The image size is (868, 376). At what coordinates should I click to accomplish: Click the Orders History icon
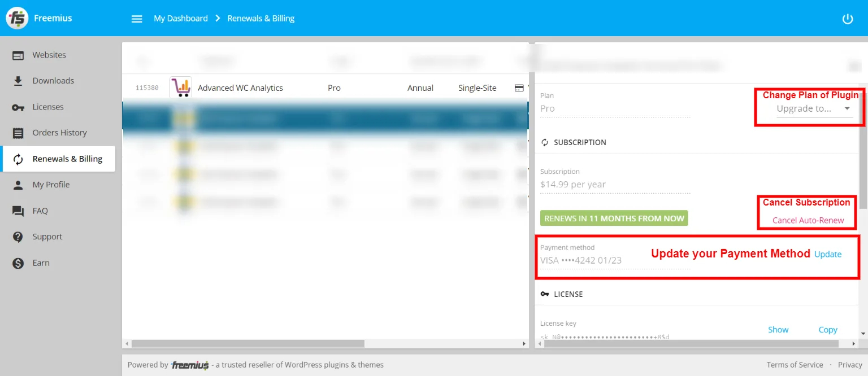18,133
